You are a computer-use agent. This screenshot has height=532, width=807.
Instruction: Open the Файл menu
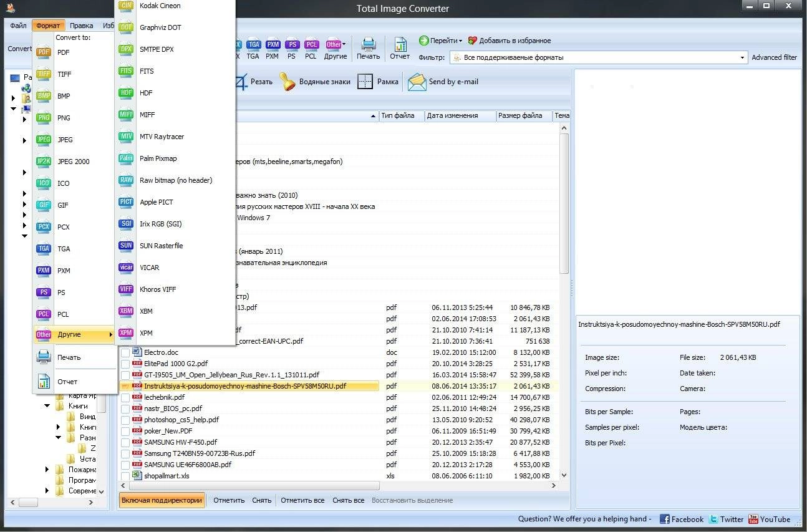[x=18, y=26]
